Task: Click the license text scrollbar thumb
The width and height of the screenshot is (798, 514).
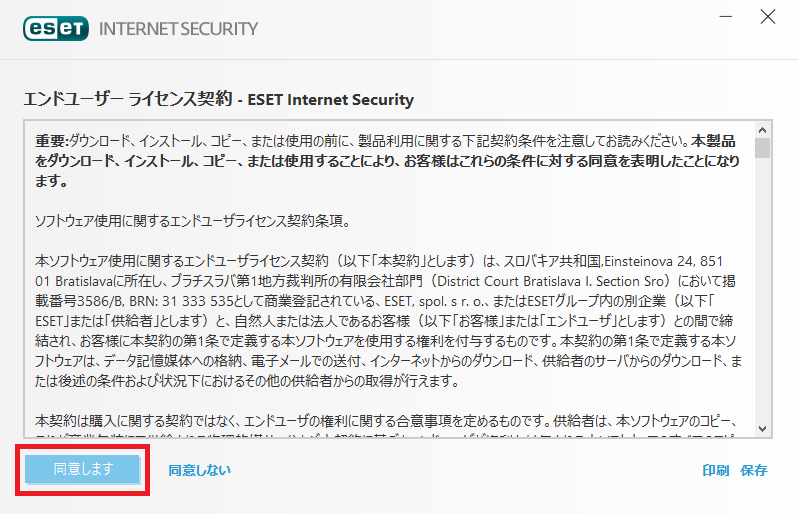Action: pyautogui.click(x=762, y=148)
